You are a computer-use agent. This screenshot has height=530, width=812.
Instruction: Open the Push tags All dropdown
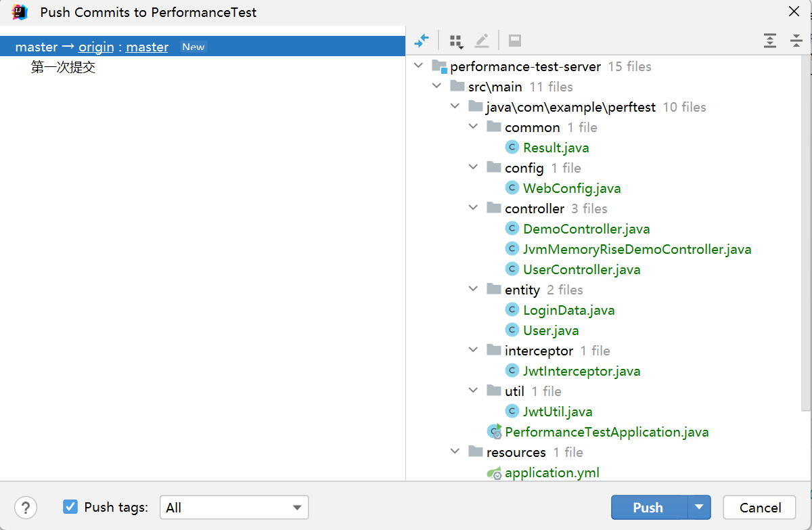(x=234, y=507)
